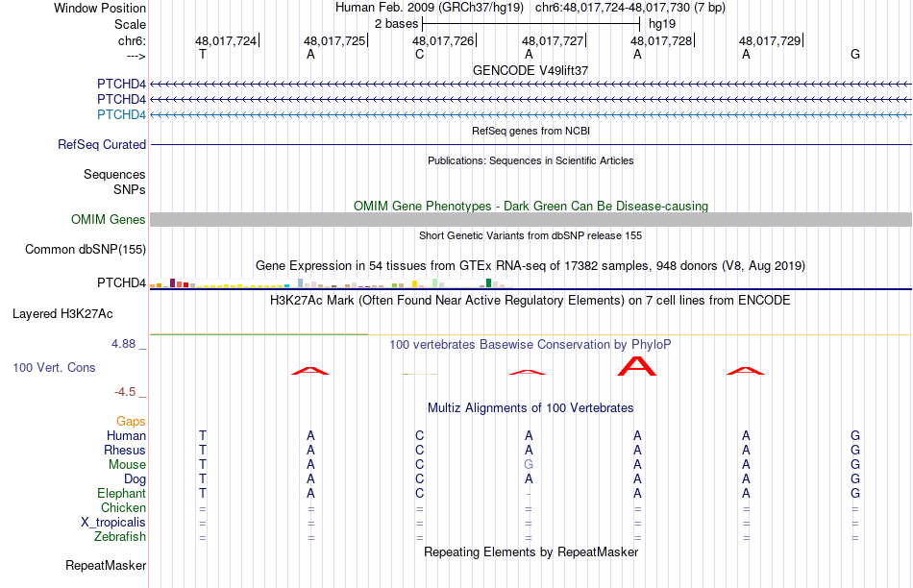Open 'Repeating Elements by RepeatMasker' title
The height and width of the screenshot is (588, 913).
[531, 551]
